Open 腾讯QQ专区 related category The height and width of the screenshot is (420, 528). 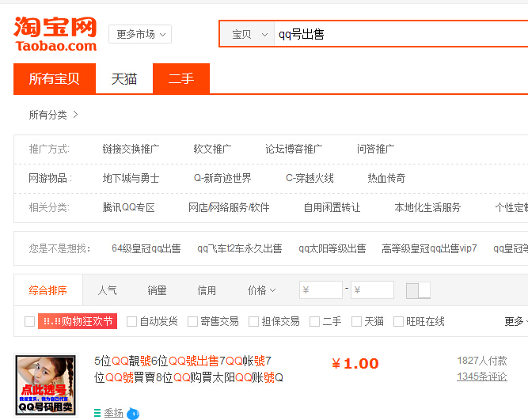click(x=128, y=207)
